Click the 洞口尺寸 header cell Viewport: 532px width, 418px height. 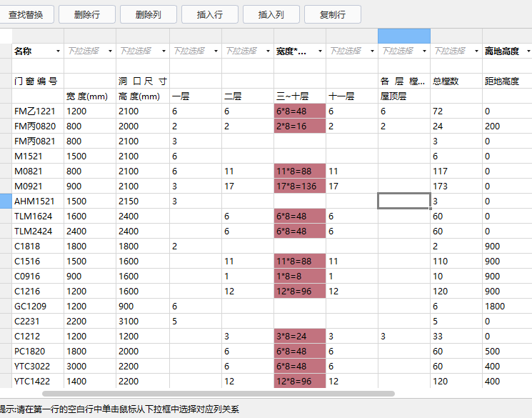[x=143, y=81]
